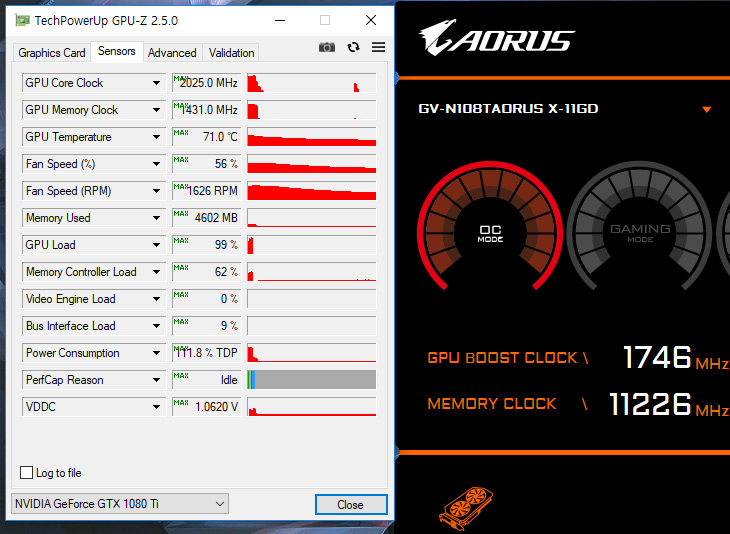The image size is (730, 534).
Task: Open the Advanced tab
Action: (x=172, y=53)
